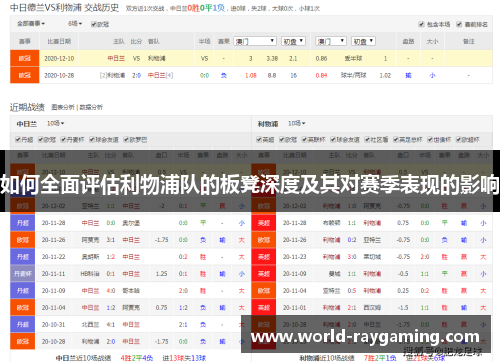Toggle the 世俱杯 checkbox
Image resolution: width=500 pixels, height=362 pixels.
click(430, 140)
